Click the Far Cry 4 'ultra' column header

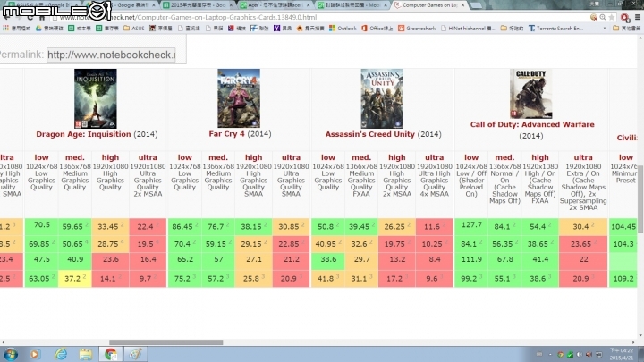tap(291, 157)
